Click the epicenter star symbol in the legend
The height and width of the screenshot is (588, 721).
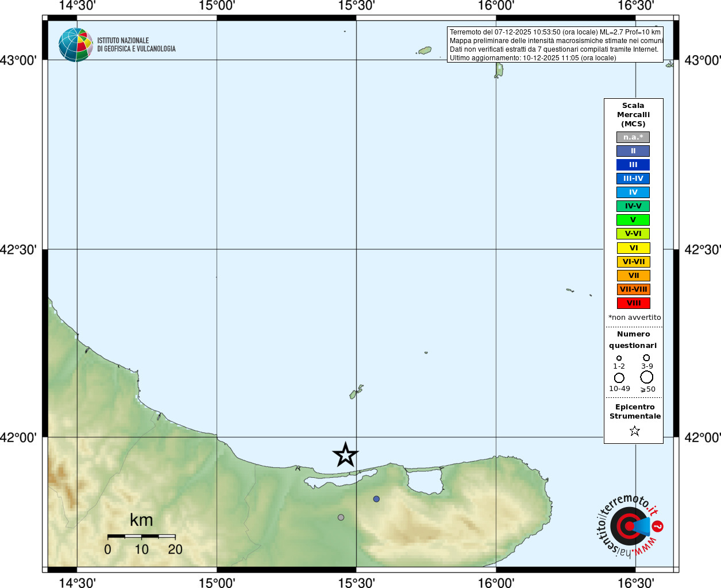pyautogui.click(x=634, y=431)
